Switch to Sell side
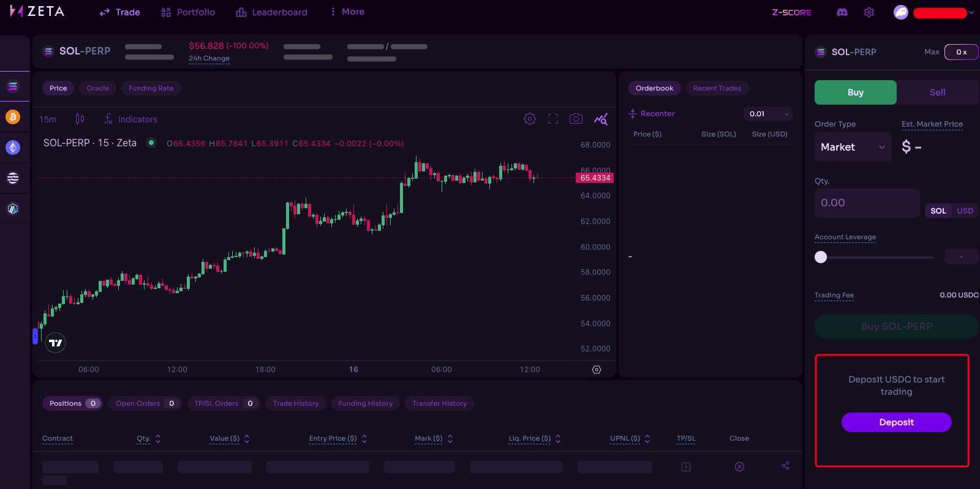 [x=937, y=92]
